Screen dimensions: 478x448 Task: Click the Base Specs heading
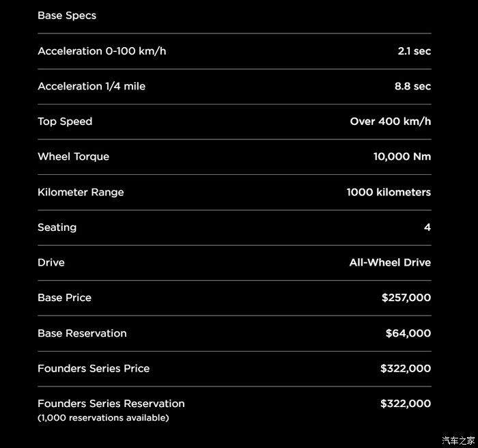[x=67, y=16]
